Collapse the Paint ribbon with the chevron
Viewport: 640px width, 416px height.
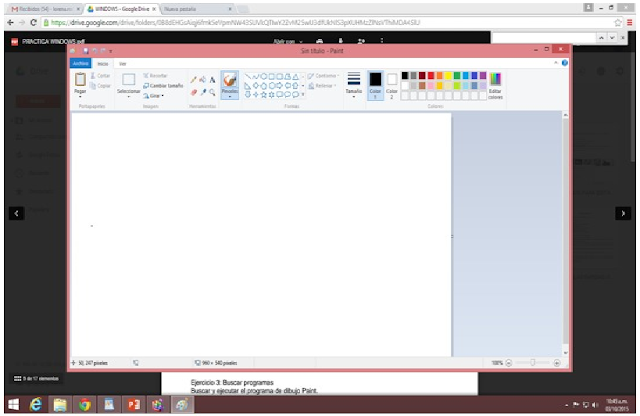(x=556, y=63)
